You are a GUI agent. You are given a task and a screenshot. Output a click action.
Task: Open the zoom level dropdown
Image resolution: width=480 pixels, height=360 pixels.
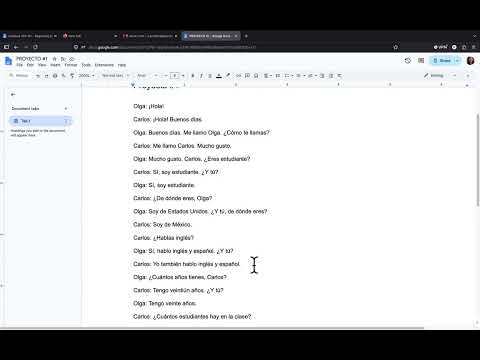click(86, 76)
